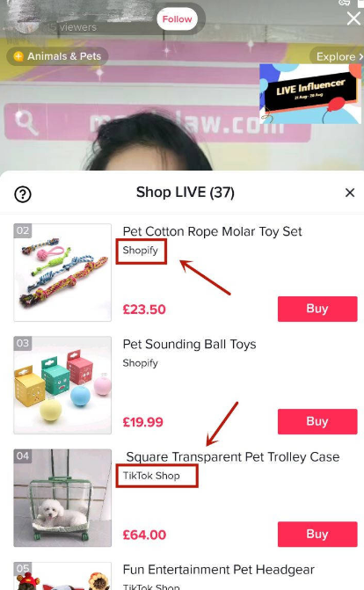Click the highlighted Shopify label under rope toy
Viewport: 364px width, 590px height.
click(x=141, y=251)
